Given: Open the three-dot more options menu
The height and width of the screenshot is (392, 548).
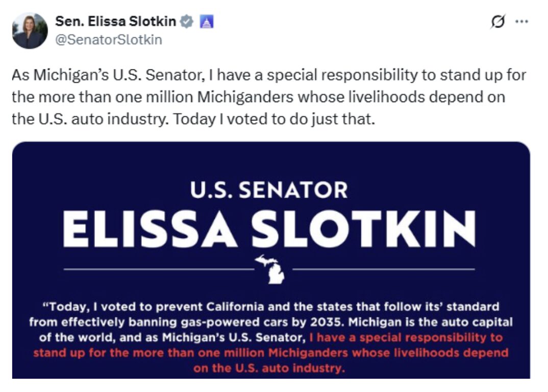Looking at the screenshot, I should coord(521,22).
